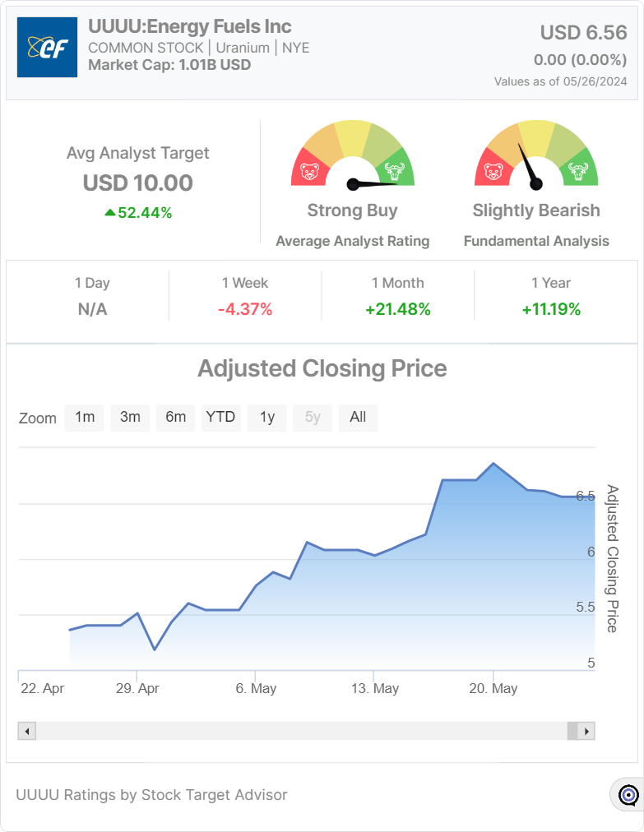Viewport: 644px width, 832px height.
Task: Click the price line peak near 20. May
Action: [x=493, y=464]
